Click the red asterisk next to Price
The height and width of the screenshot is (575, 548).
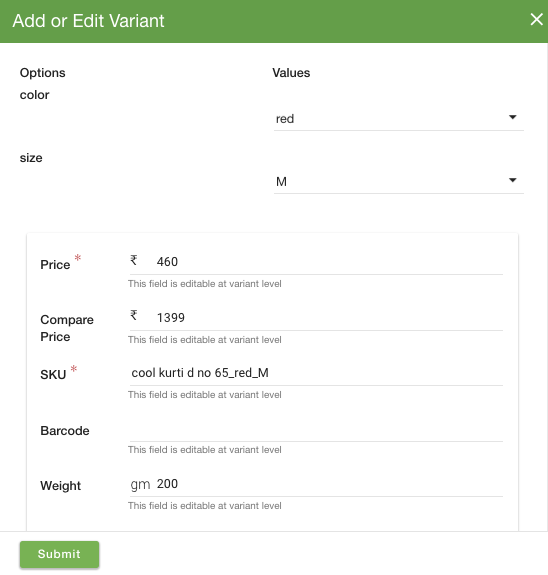click(78, 258)
